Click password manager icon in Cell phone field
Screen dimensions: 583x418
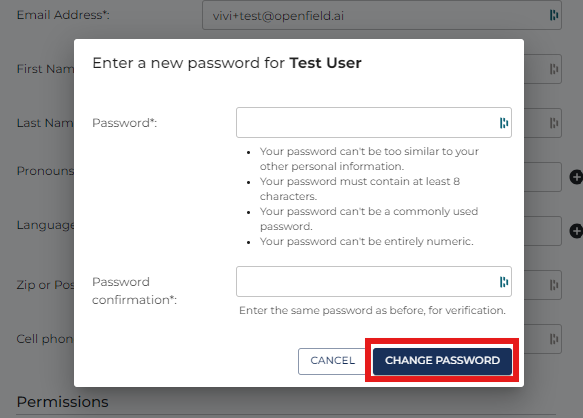click(x=554, y=339)
